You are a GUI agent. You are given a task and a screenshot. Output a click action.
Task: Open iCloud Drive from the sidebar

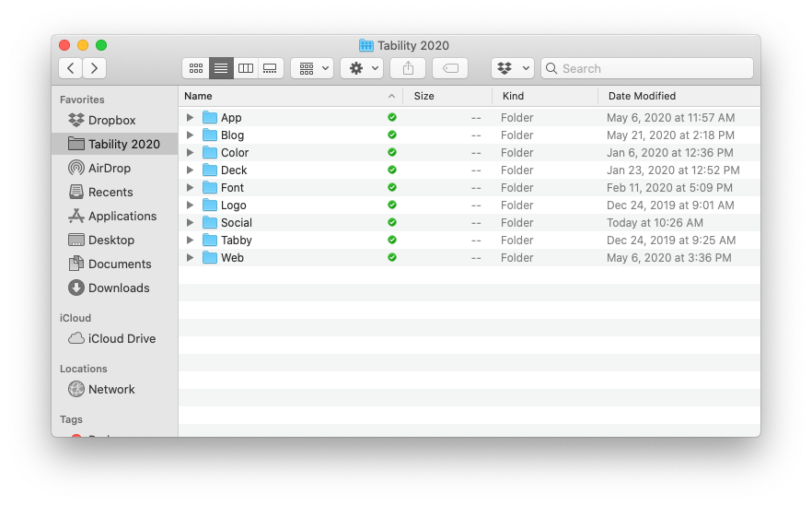[112, 338]
